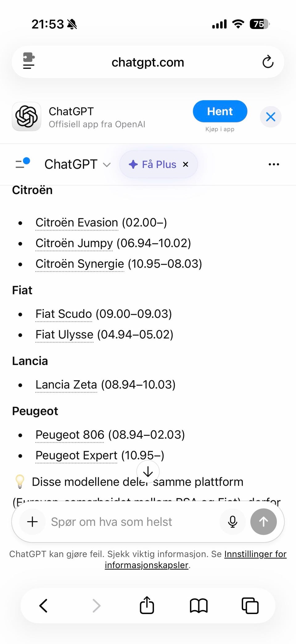Open the ChatGPT sidebar menu icon

pos(23,163)
